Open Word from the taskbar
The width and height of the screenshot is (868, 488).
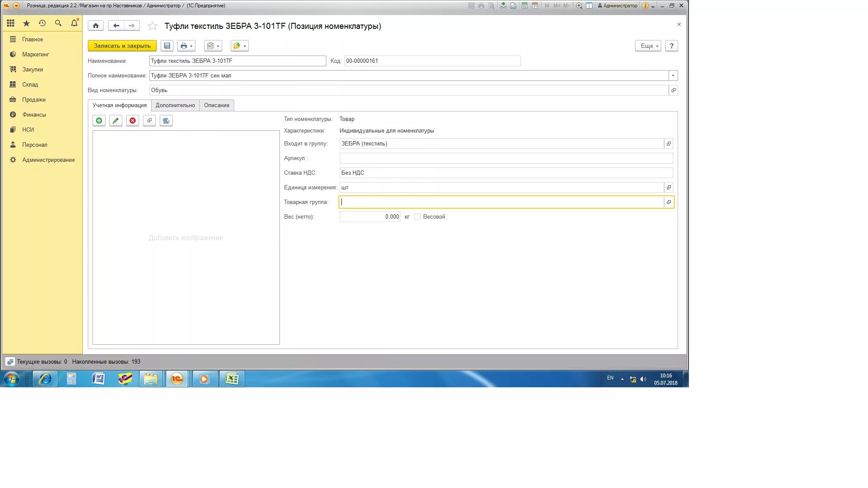(98, 379)
